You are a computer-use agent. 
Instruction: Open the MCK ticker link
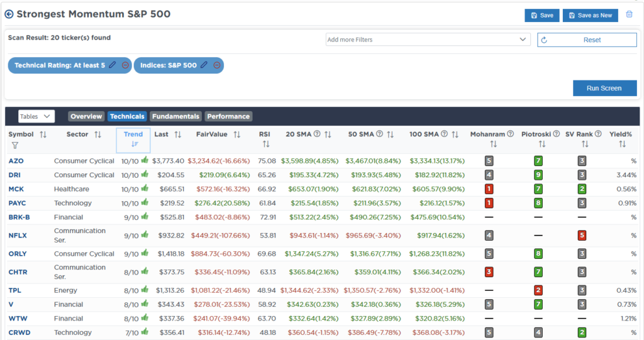click(x=16, y=189)
